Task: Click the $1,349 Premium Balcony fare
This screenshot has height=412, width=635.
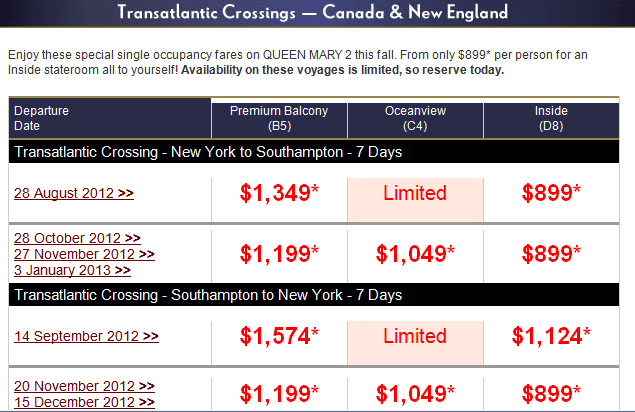Action: pyautogui.click(x=279, y=193)
